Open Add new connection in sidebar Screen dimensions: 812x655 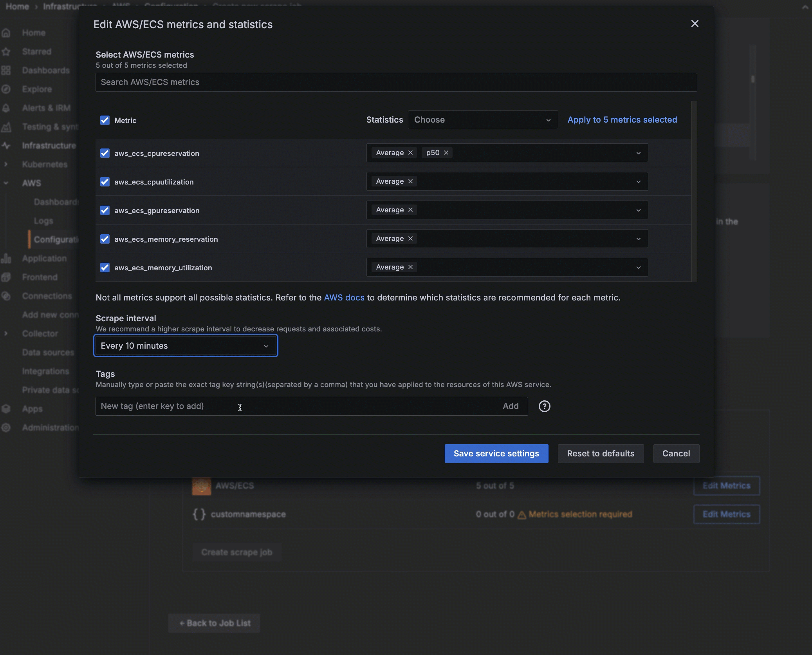click(x=51, y=315)
